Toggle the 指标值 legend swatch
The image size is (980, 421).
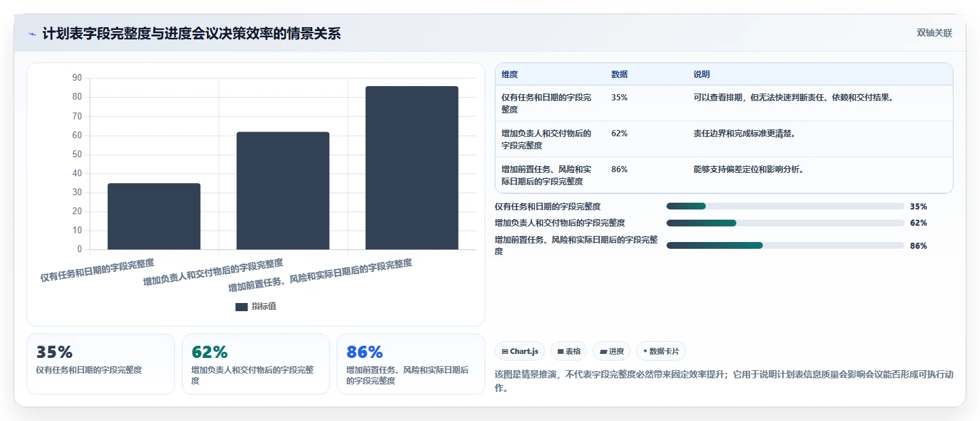click(242, 306)
